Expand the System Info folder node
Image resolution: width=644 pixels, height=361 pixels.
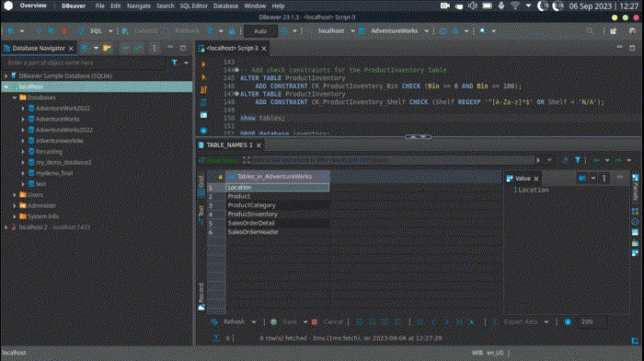[x=15, y=216]
